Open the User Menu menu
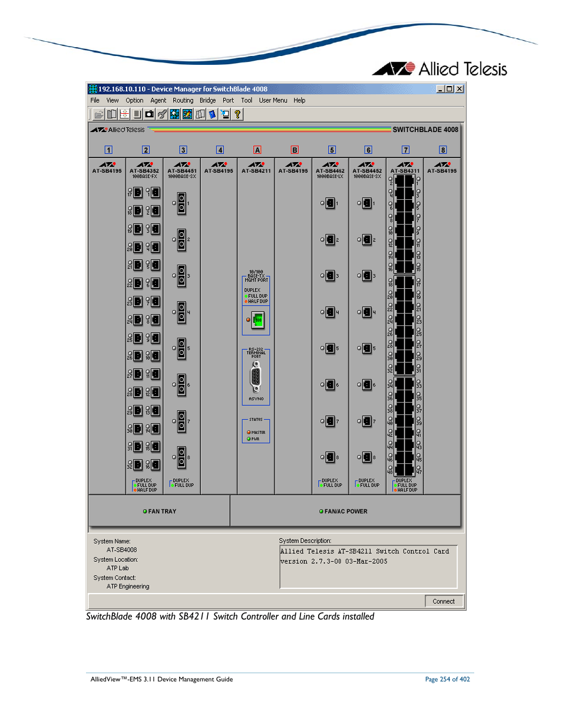The height and width of the screenshot is (728, 562). click(273, 100)
